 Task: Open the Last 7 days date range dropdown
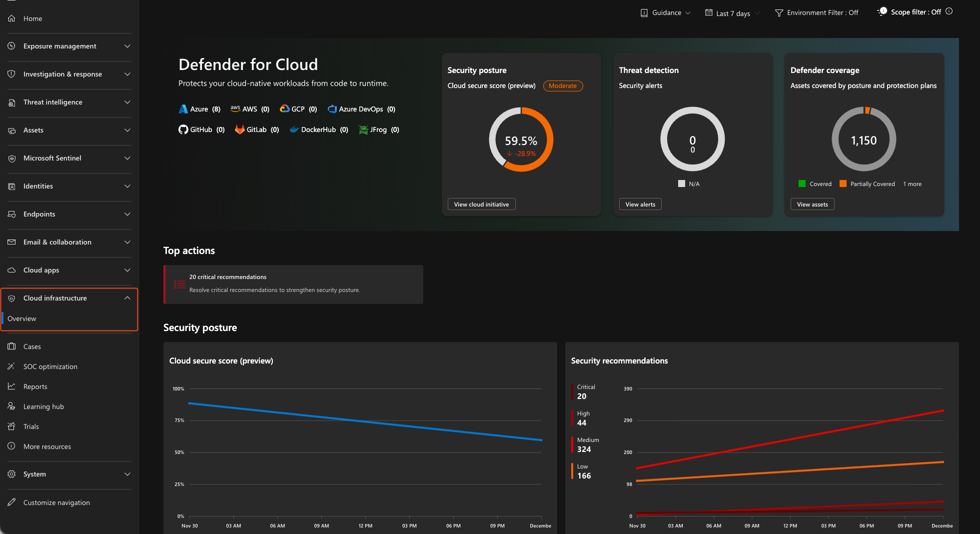tap(731, 13)
